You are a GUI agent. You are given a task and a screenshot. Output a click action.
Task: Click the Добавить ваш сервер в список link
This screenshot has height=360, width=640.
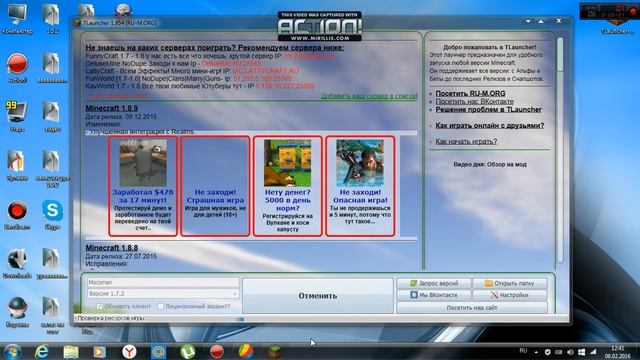pyautogui.click(x=369, y=96)
